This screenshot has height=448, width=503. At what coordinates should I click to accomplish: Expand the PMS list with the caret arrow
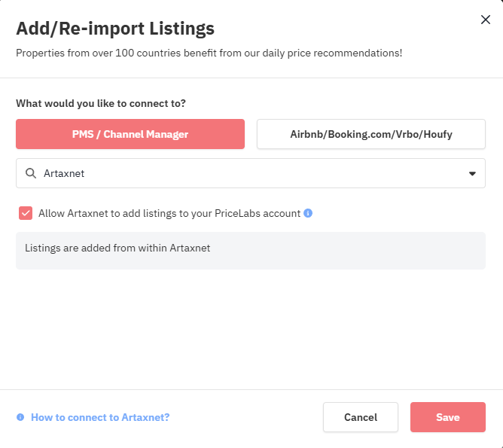point(472,173)
